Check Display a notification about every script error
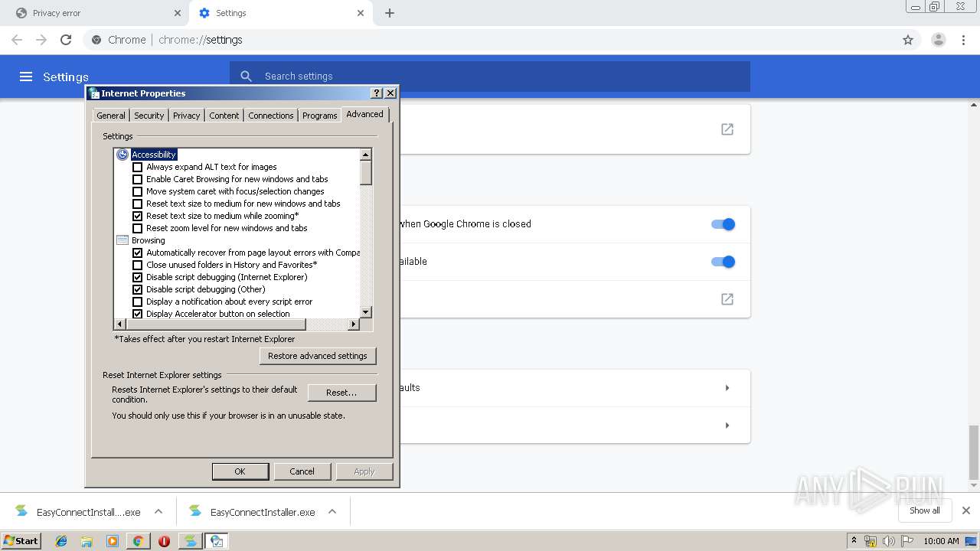 click(x=138, y=302)
